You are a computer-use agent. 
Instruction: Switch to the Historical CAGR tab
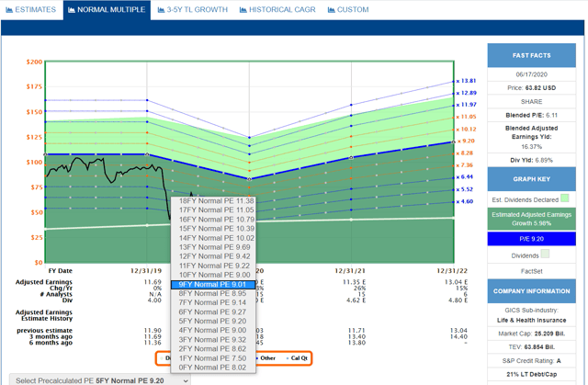[x=280, y=10]
